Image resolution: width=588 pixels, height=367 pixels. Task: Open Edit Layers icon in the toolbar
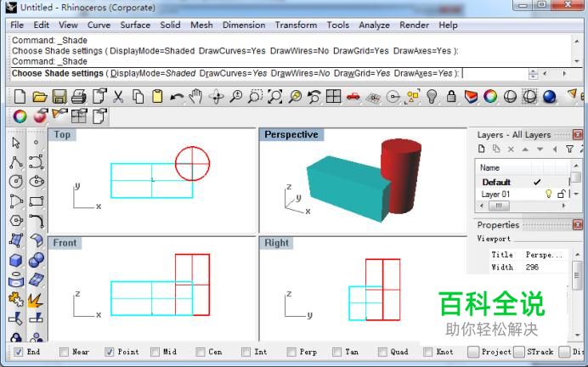point(471,96)
